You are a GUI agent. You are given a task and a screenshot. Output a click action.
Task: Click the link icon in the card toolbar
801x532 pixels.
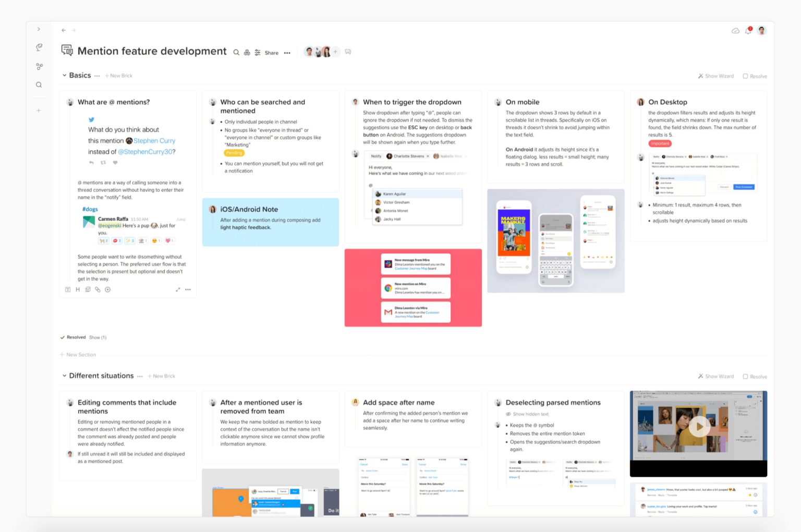98,289
